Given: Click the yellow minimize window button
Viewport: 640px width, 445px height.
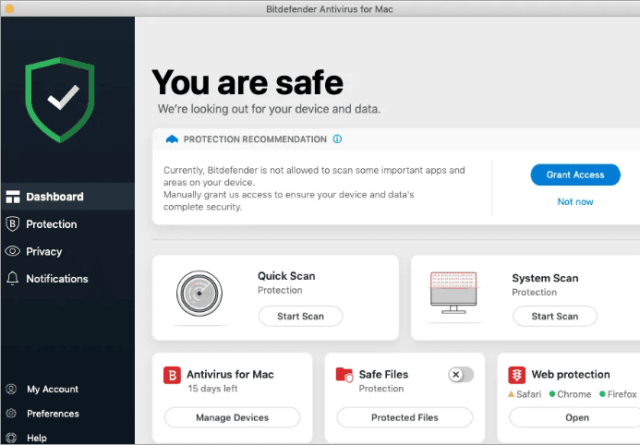Looking at the screenshot, I should (x=9, y=9).
